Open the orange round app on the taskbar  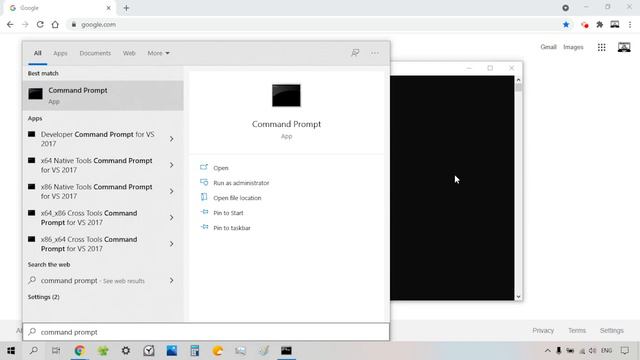[218, 351]
